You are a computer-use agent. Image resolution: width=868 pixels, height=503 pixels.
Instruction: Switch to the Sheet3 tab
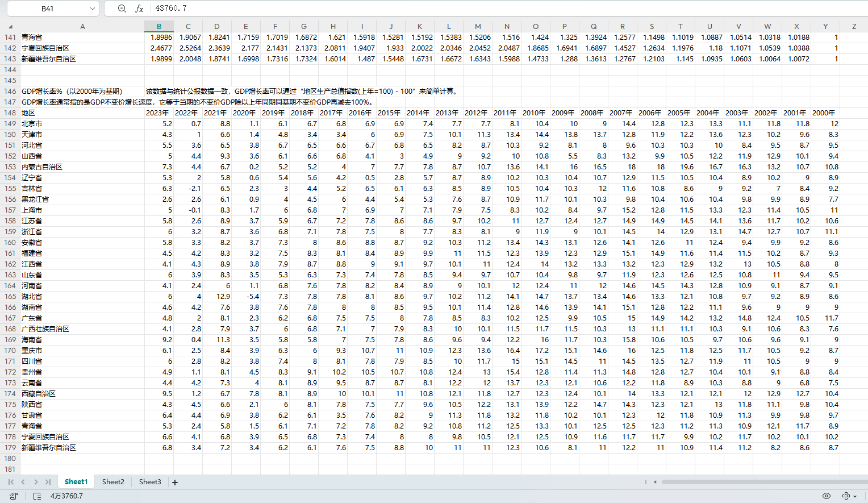(x=149, y=481)
